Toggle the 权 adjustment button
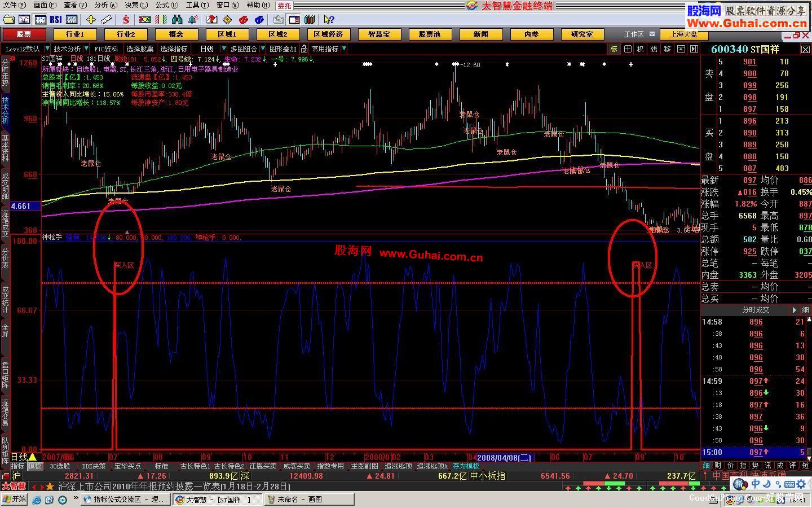The width and height of the screenshot is (812, 508). 641,49
